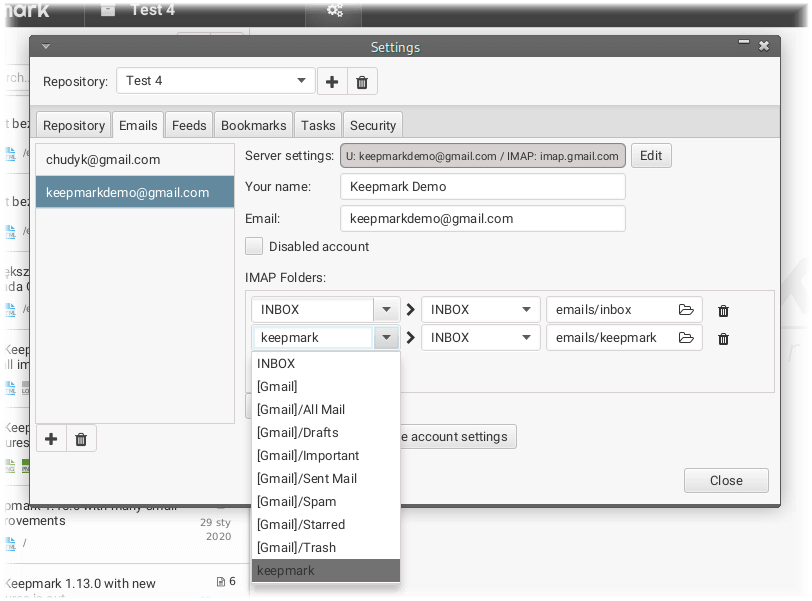Open the Security tab

(373, 125)
